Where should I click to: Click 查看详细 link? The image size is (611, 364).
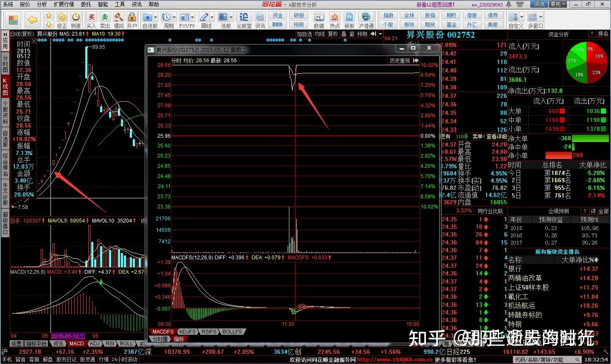[496, 136]
